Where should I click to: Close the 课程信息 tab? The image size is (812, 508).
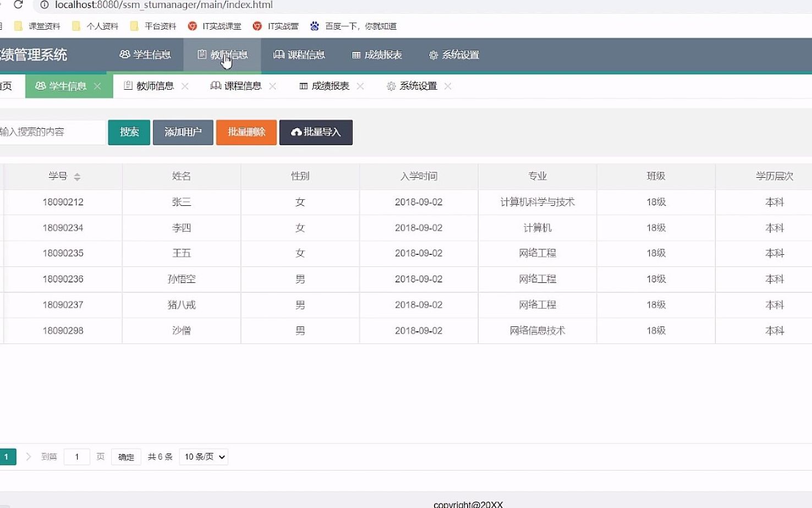(x=272, y=86)
